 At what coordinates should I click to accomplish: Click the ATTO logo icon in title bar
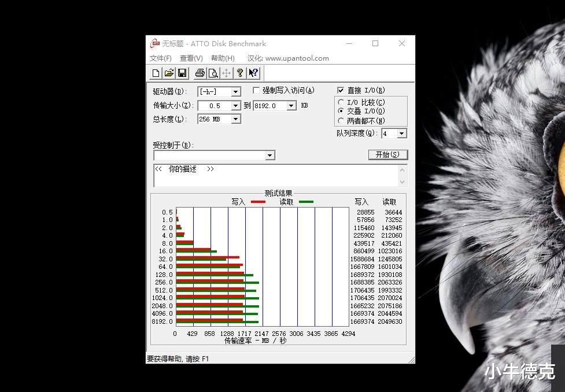click(155, 43)
